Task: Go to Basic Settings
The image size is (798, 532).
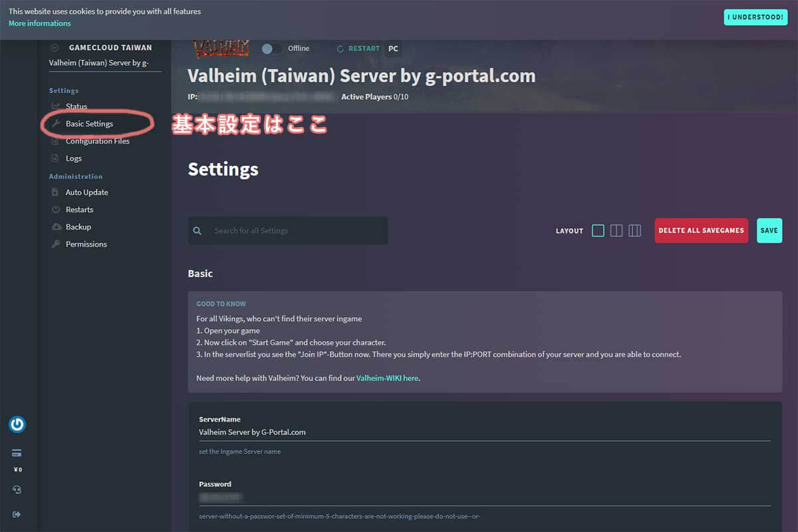Action: click(89, 124)
